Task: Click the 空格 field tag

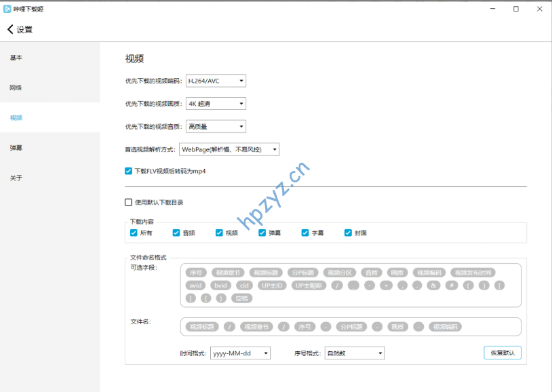Action: pyautogui.click(x=241, y=298)
